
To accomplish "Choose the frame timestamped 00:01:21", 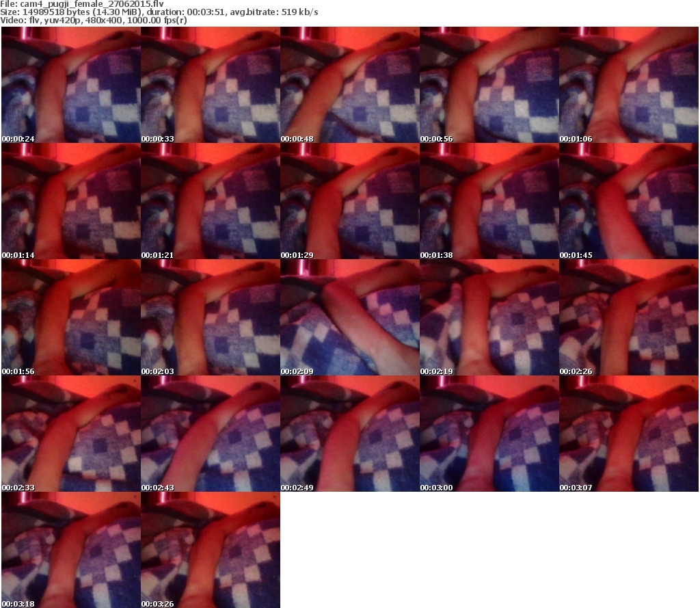I will [x=211, y=201].
